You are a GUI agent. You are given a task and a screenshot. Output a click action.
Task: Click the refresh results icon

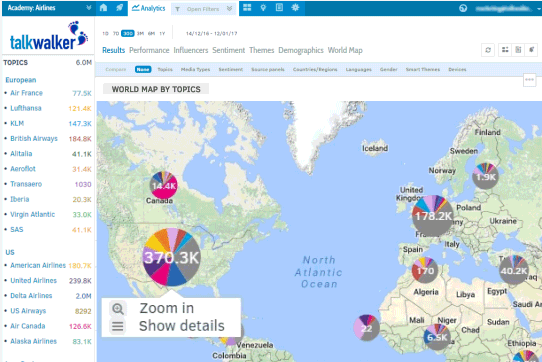[488, 50]
